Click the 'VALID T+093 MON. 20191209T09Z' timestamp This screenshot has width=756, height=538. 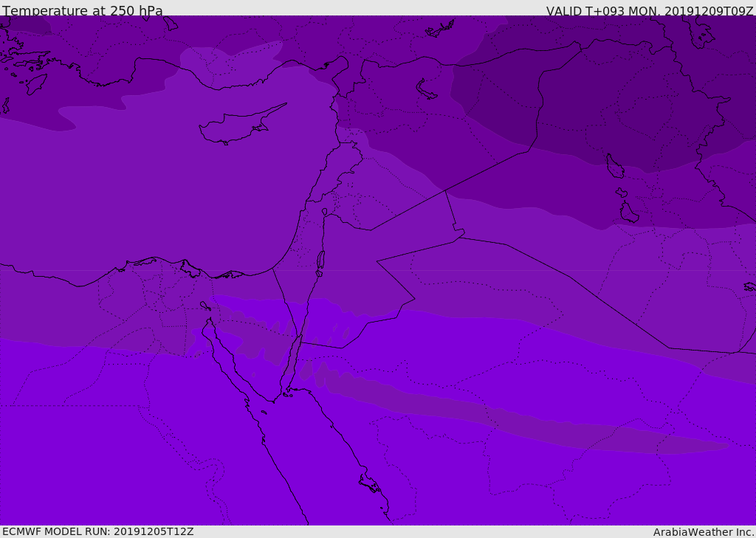point(650,10)
